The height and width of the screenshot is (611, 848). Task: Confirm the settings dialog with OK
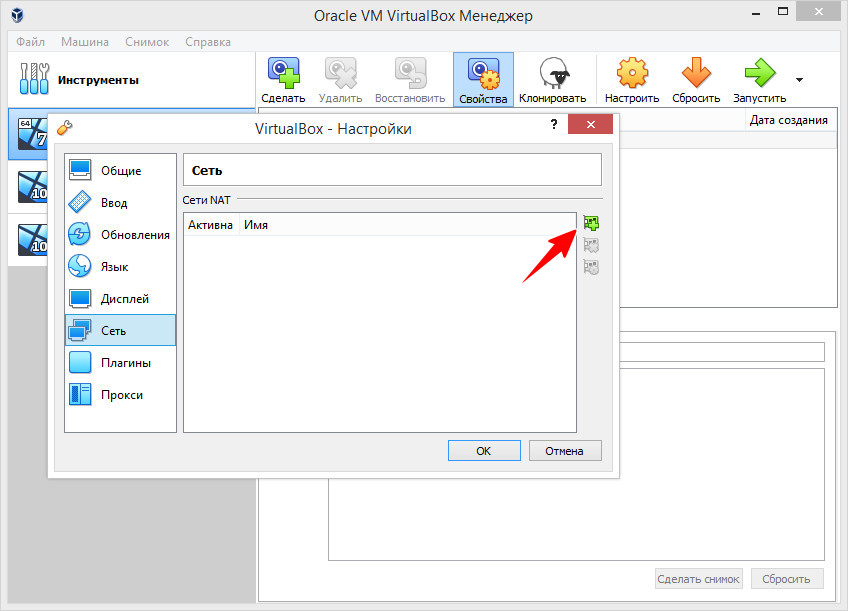[484, 450]
